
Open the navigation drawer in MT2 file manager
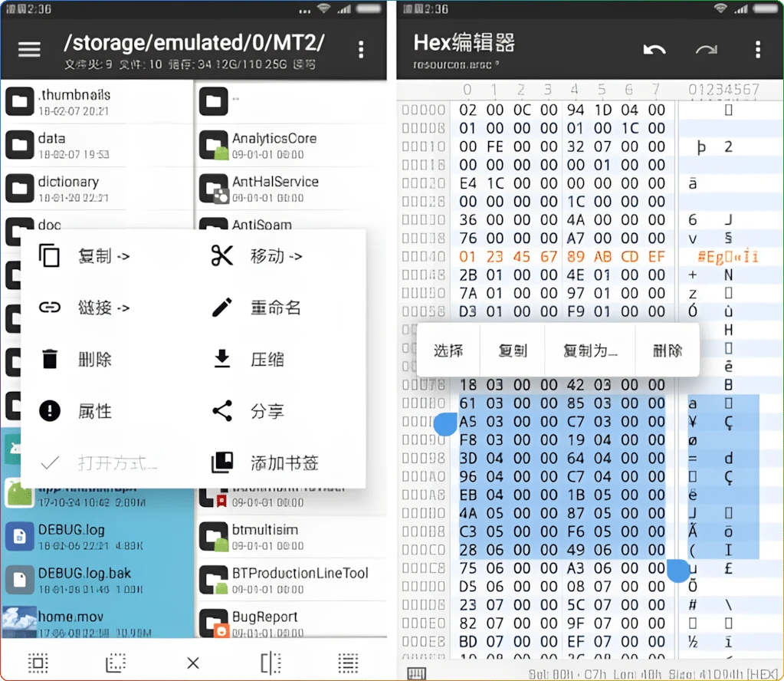(x=29, y=49)
